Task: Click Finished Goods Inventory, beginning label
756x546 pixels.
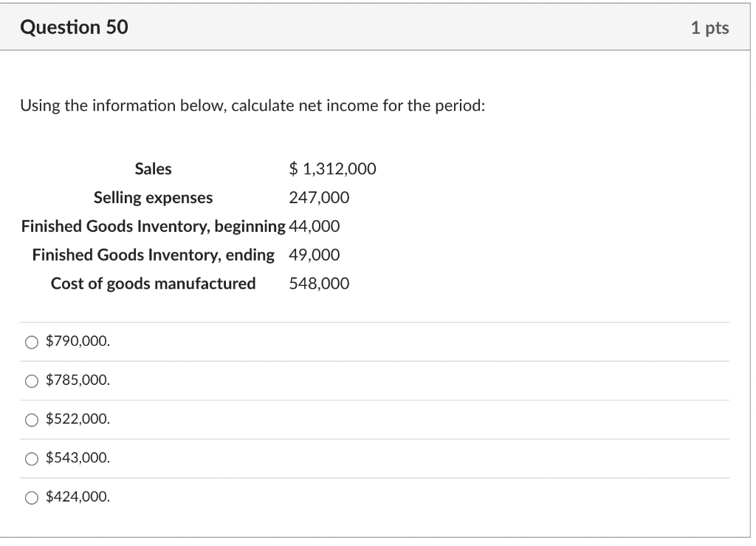Action: click(153, 226)
